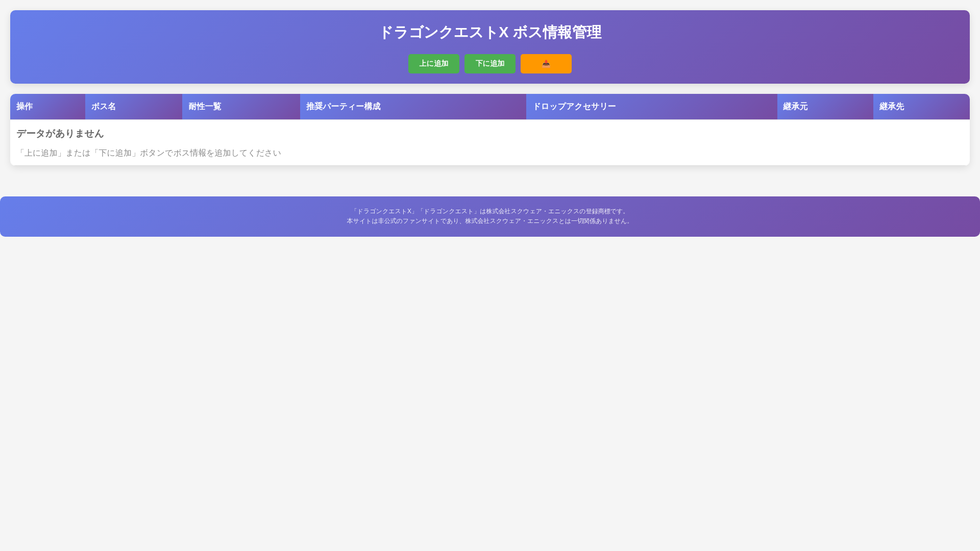
Task: Click the footer unofficial fan site disclaimer
Action: click(490, 221)
